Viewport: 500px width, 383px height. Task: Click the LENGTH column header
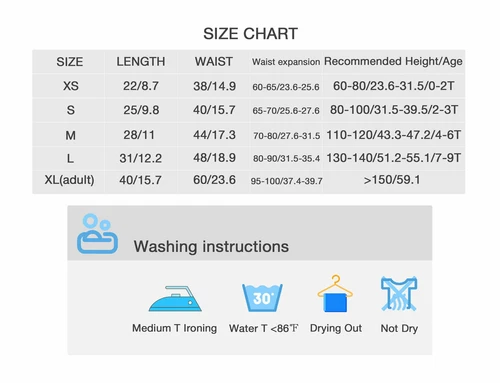[140, 62]
